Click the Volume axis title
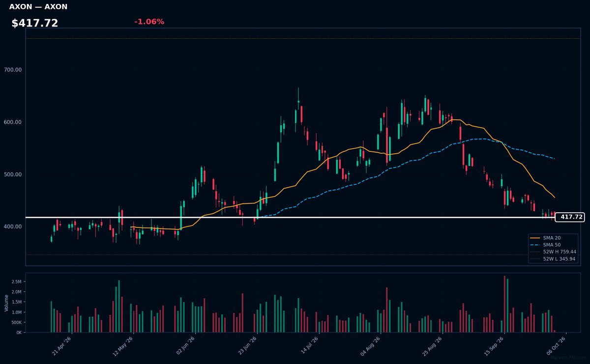 6,303
